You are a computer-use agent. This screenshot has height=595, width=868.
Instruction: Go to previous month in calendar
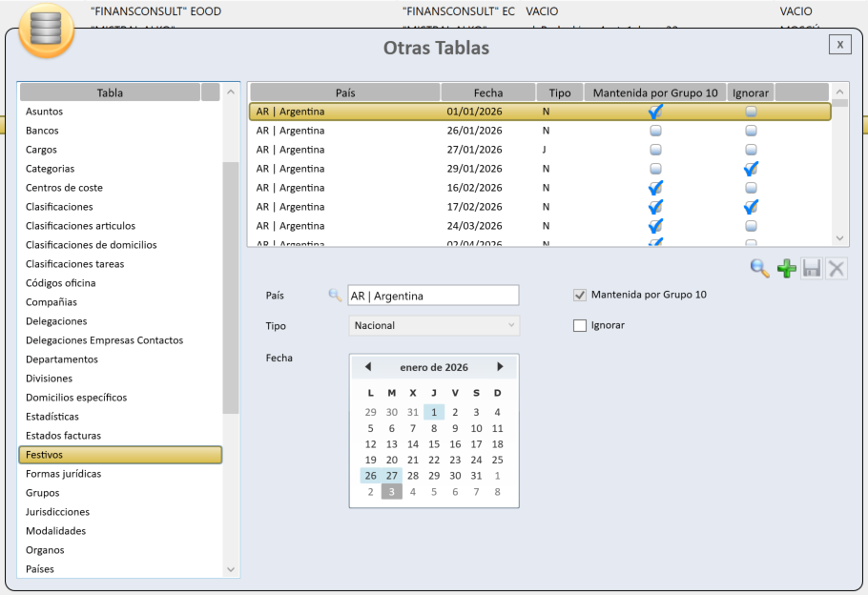(368, 367)
